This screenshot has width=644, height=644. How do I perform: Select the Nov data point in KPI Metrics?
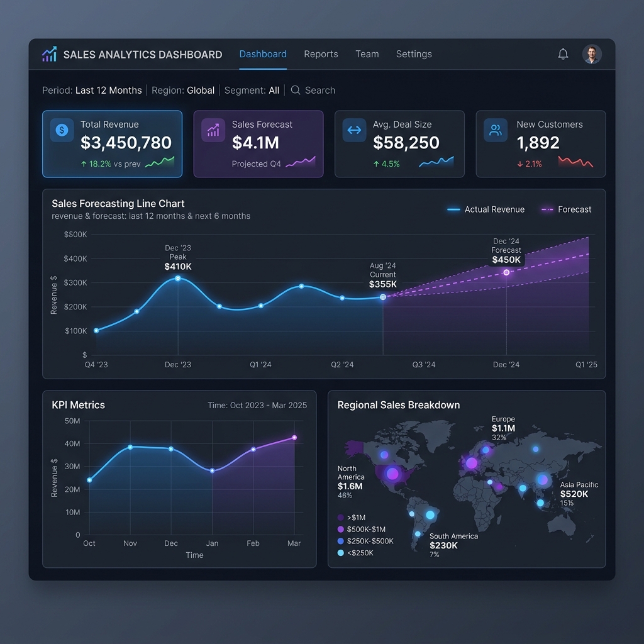(x=130, y=447)
